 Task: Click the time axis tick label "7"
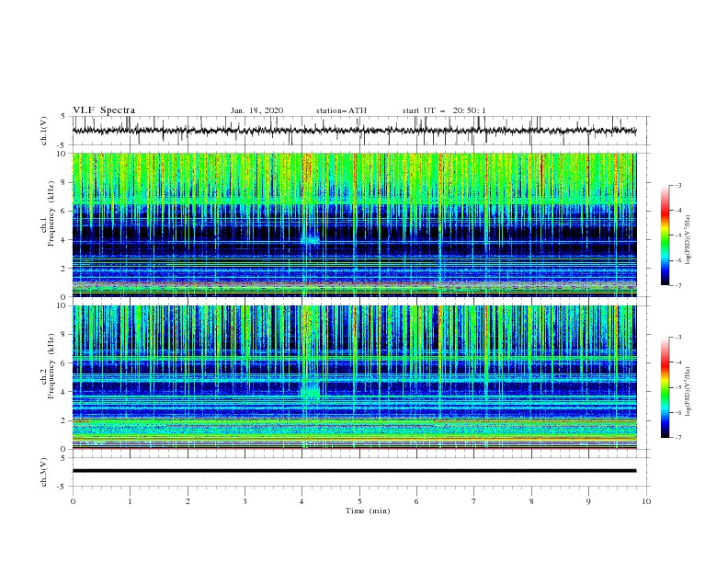coord(474,501)
